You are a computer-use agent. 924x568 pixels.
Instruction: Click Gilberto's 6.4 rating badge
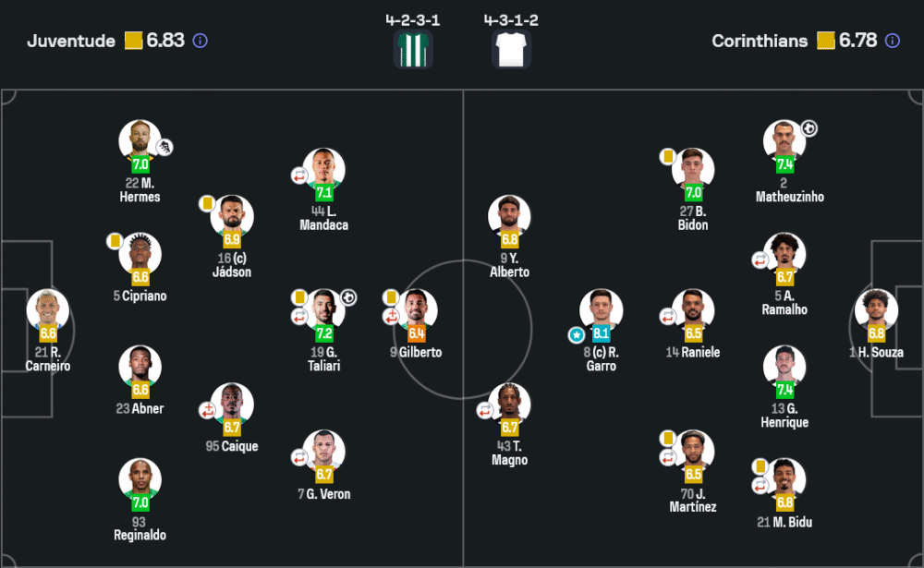(417, 332)
